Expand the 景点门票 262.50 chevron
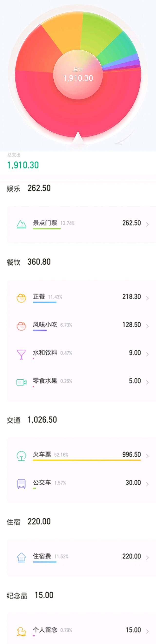The image size is (156, 644). coord(147,224)
